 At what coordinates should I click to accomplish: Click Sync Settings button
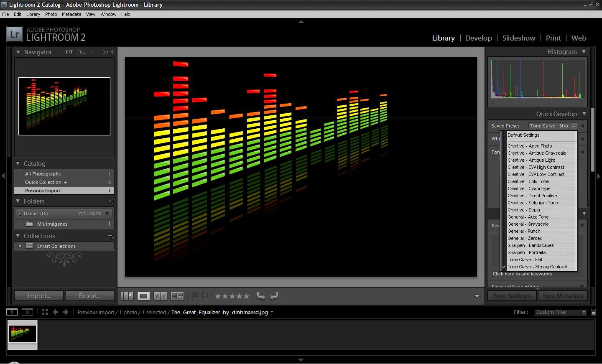pyautogui.click(x=512, y=296)
